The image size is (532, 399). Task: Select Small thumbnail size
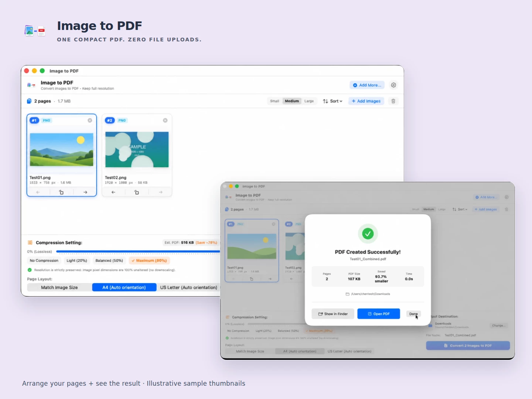pos(274,101)
